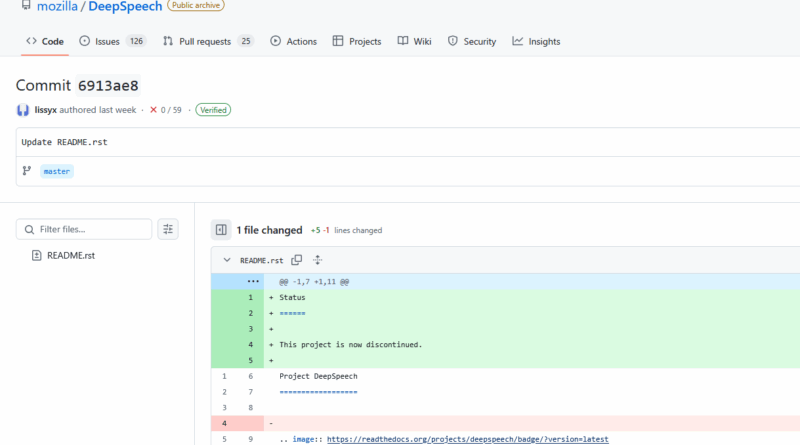This screenshot has height=445, width=800.
Task: Go to the Actions tab
Action: coord(293,41)
